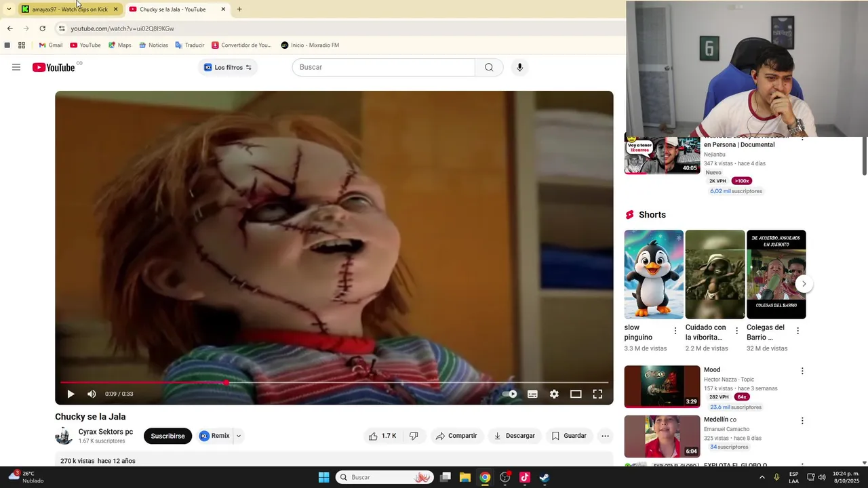
Task: Toggle subtitles in the video player
Action: (532, 394)
